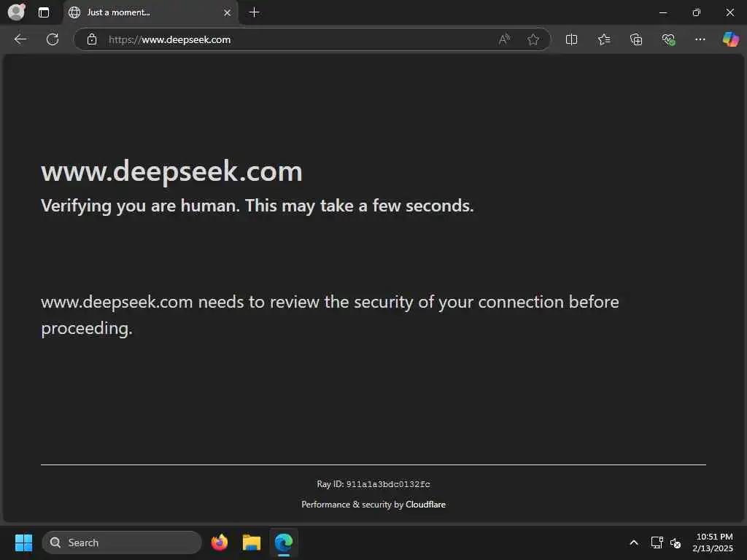
Task: Open the Favorites list
Action: pos(603,39)
